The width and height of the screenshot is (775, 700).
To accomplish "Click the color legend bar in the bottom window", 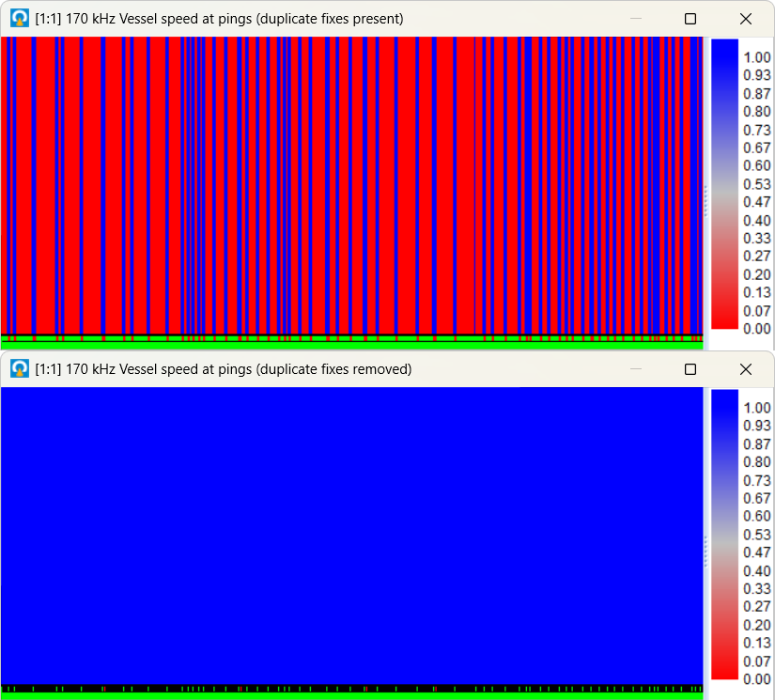I will point(724,535).
